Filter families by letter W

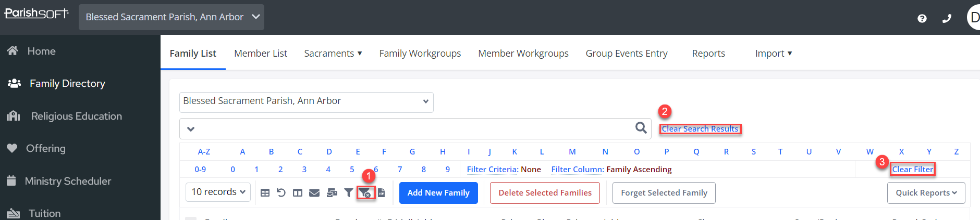pos(870,152)
